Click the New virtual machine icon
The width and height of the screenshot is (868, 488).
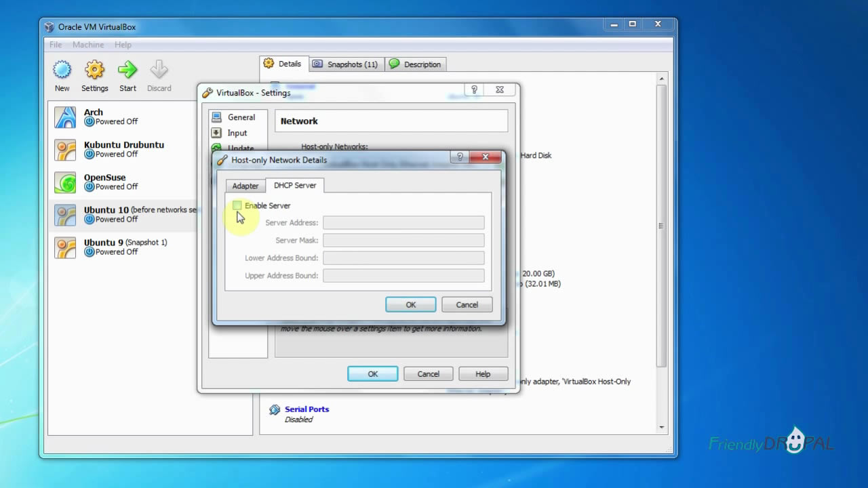(62, 70)
